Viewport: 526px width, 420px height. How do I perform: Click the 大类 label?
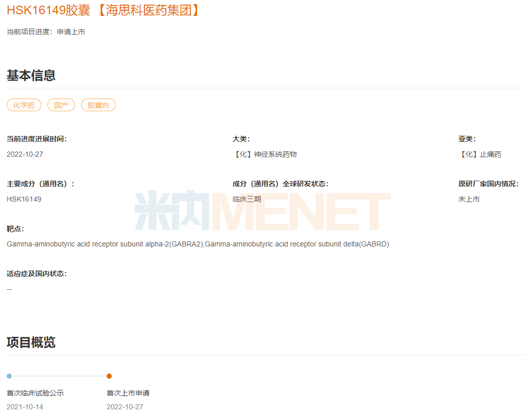point(241,139)
